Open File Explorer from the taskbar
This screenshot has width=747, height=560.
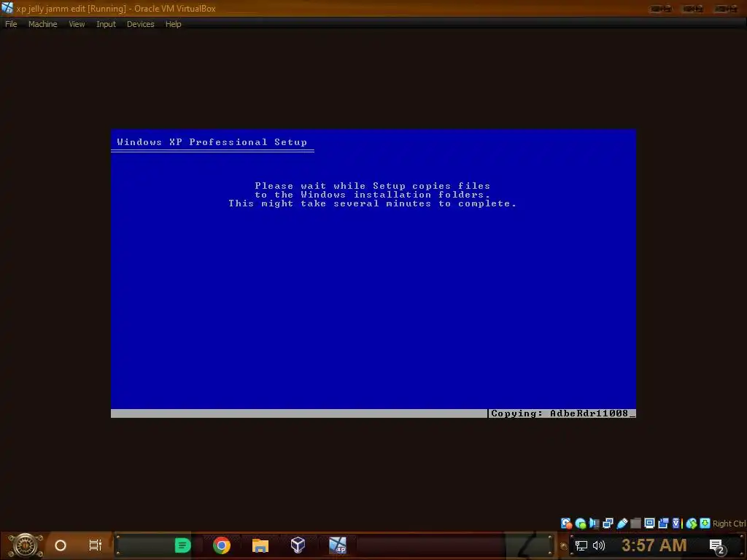(260, 545)
